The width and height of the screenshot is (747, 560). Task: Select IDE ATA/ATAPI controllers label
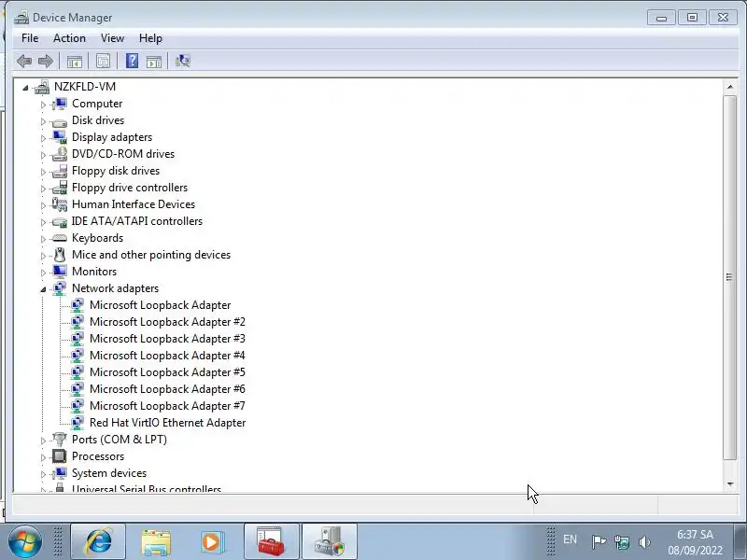pos(137,221)
